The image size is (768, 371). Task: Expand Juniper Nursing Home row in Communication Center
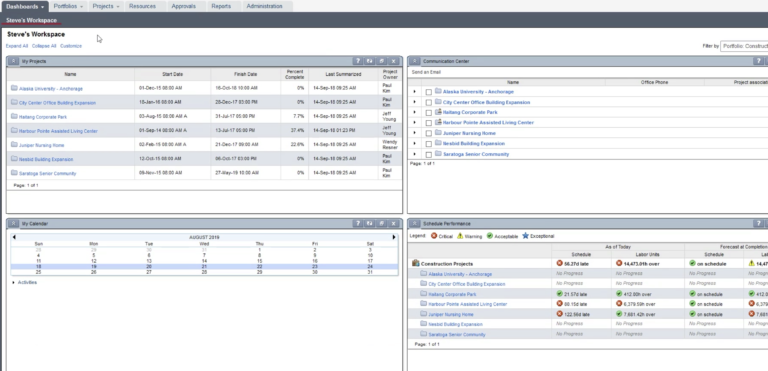tap(414, 133)
